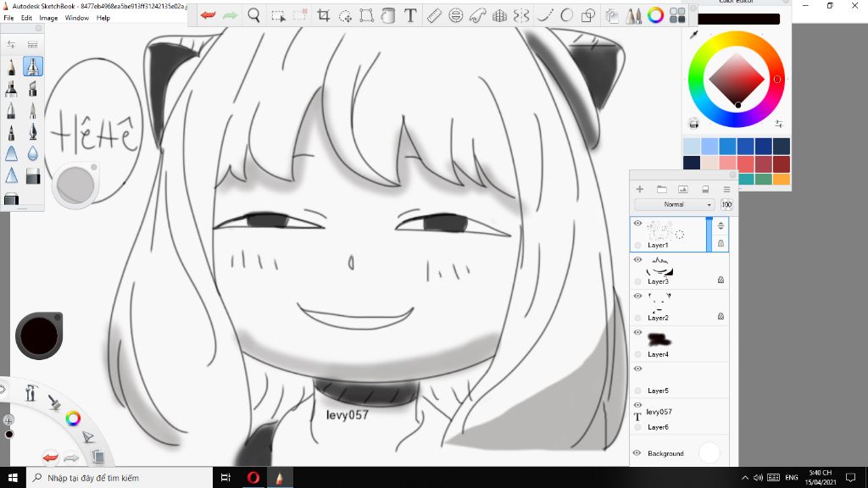868x488 pixels.
Task: Click the green Redo arrow in top toolbar
Action: pos(230,15)
